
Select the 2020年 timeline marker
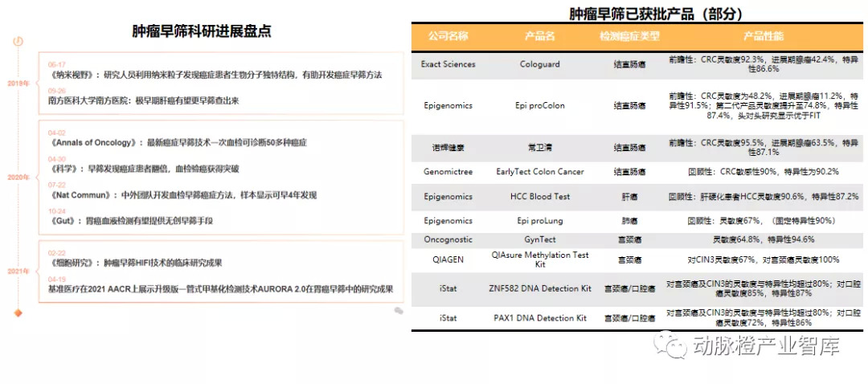tap(18, 178)
